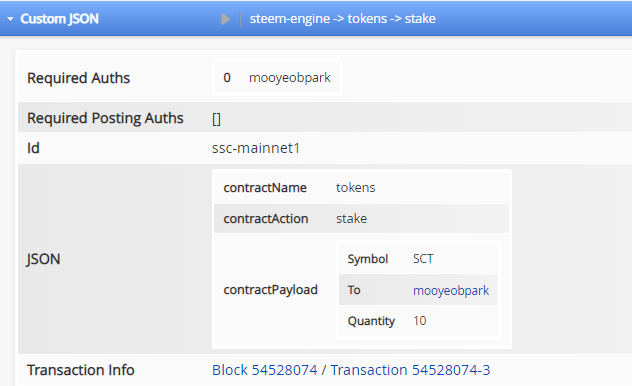
Task: Select the quantity value 10
Action: tap(420, 321)
